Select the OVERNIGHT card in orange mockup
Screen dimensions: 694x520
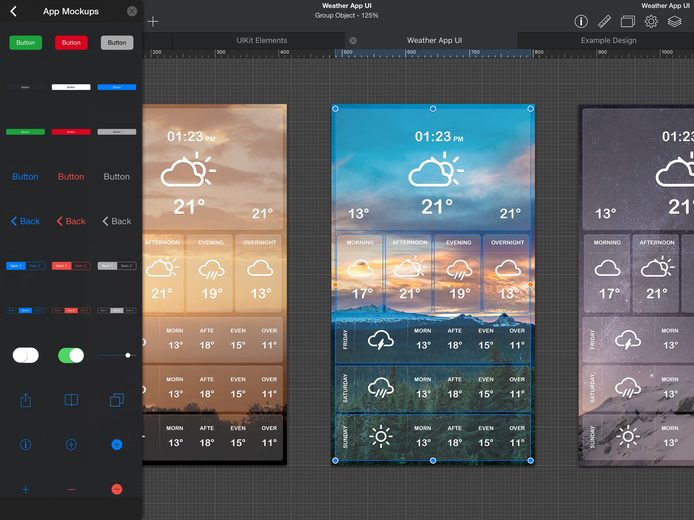click(x=259, y=273)
